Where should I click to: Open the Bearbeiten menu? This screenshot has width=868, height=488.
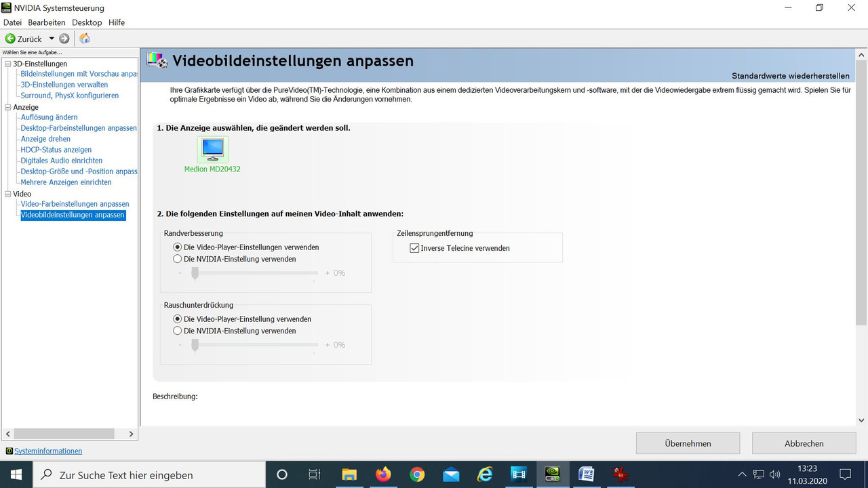[47, 22]
